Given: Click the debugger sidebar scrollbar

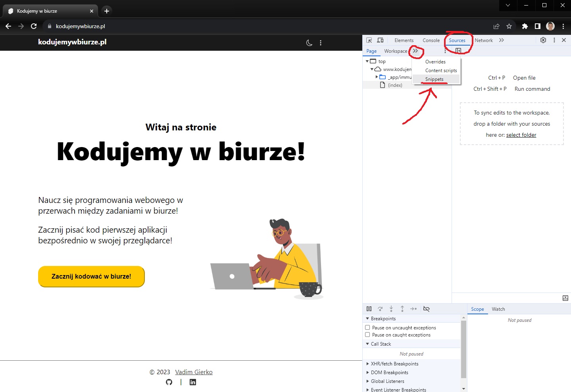Looking at the screenshot, I should tap(463, 349).
